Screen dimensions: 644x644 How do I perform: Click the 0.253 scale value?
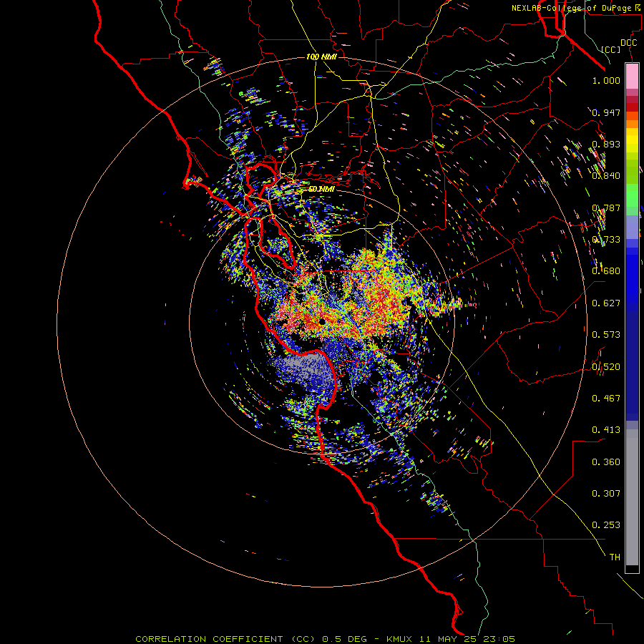click(x=606, y=525)
